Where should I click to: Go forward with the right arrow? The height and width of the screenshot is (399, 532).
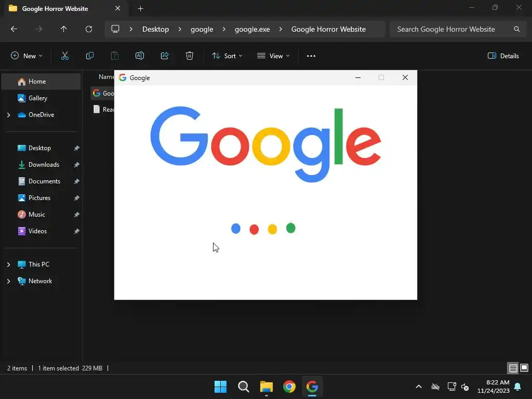click(x=39, y=29)
